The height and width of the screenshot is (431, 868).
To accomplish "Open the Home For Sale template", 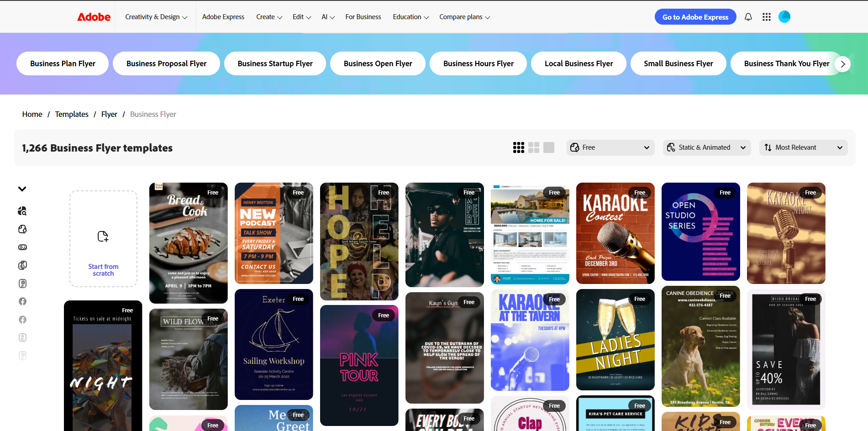I will coord(530,233).
